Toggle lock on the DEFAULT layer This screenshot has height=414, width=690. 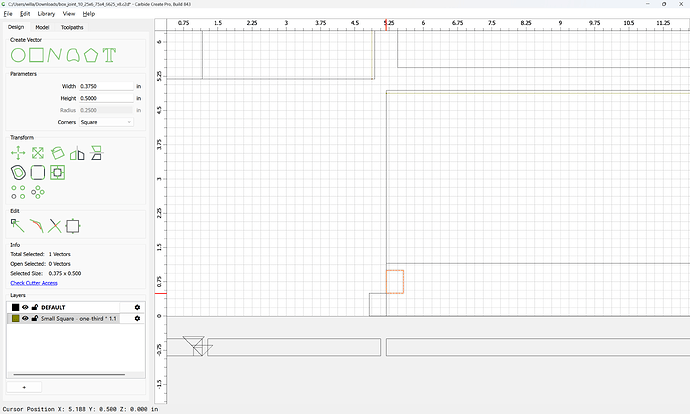click(x=35, y=307)
